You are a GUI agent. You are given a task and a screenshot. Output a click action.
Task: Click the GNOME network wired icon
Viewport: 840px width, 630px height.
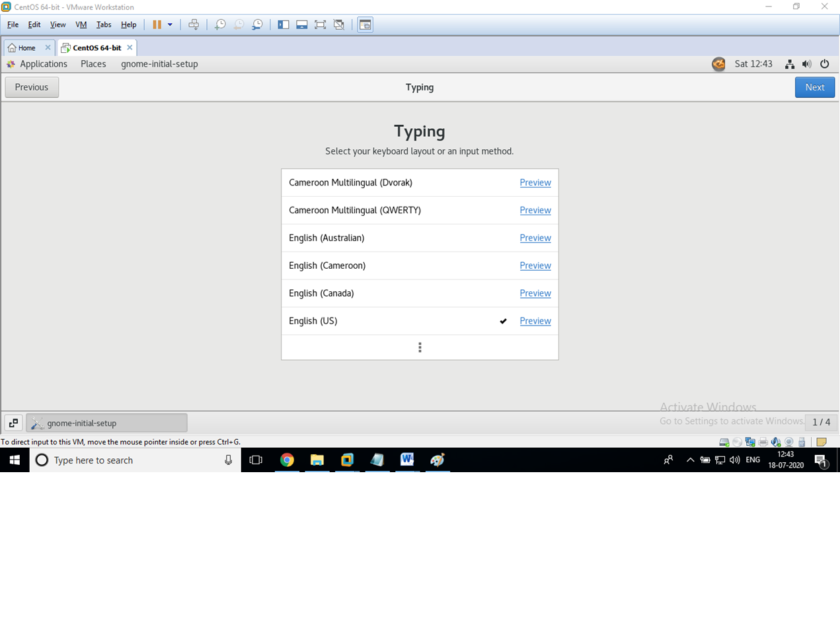790,64
